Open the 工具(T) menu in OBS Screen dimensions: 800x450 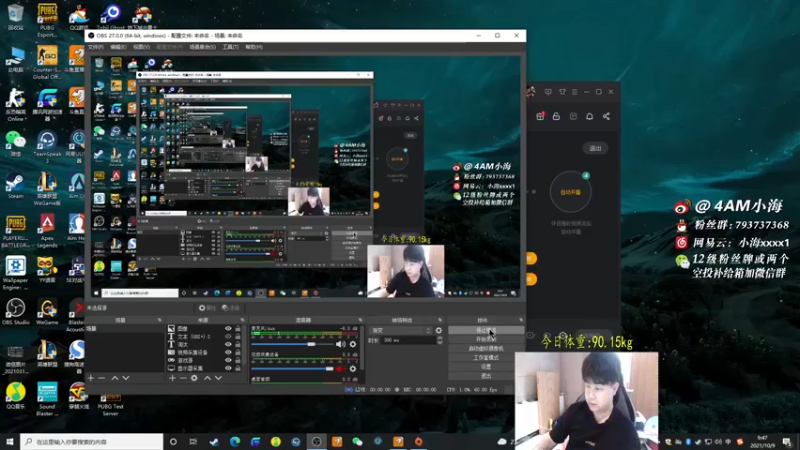(x=231, y=47)
